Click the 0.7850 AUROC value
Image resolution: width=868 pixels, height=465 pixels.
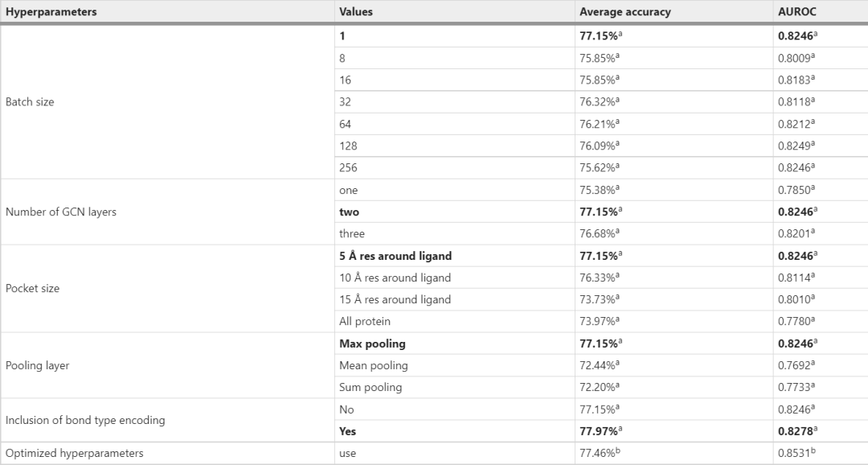tap(796, 190)
